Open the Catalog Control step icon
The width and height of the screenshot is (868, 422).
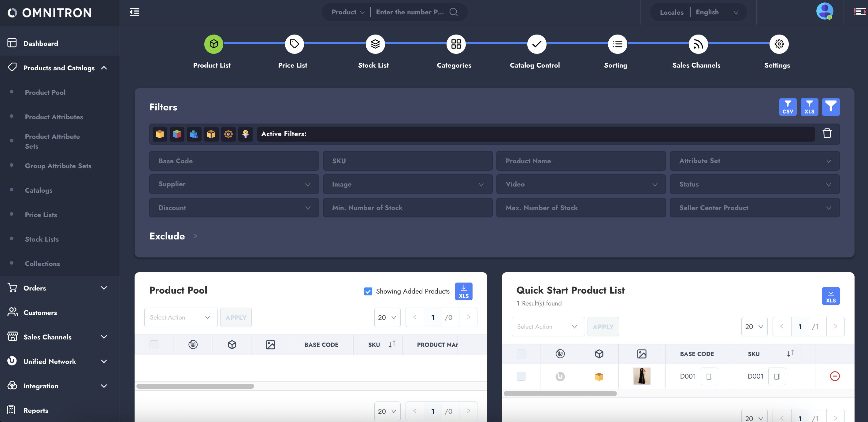point(536,44)
